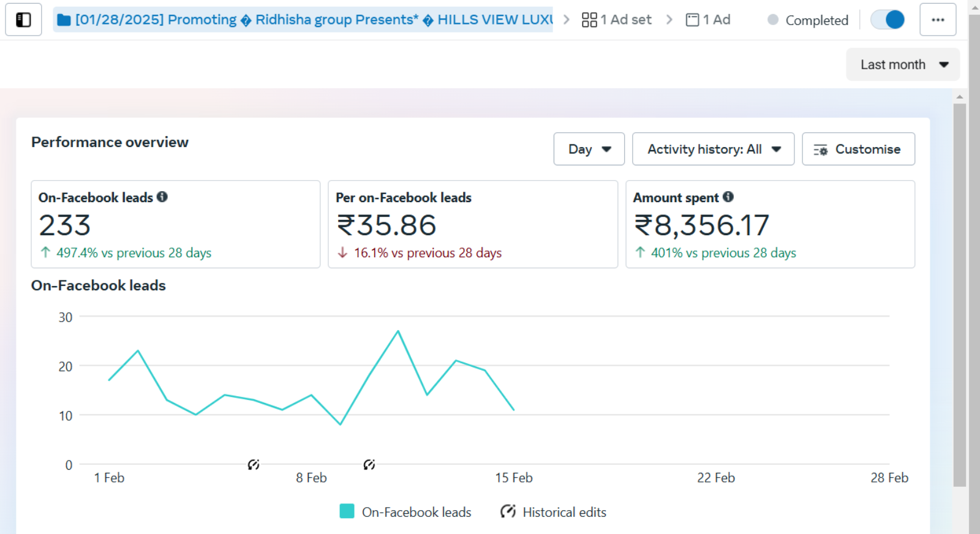The width and height of the screenshot is (980, 534).
Task: Click the campaign folder icon in breadcrumb
Action: [64, 20]
